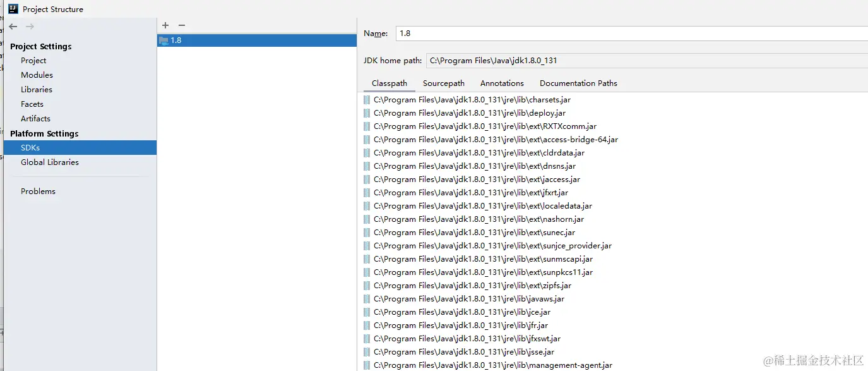Click jar icon beside charsets.jar
Image resolution: width=868 pixels, height=371 pixels.
click(x=367, y=100)
